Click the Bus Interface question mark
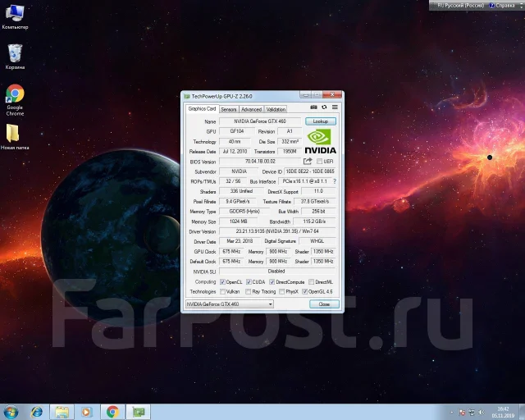The width and height of the screenshot is (525, 420). tap(334, 181)
